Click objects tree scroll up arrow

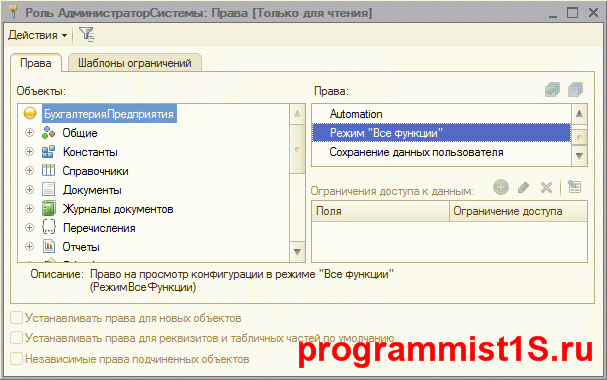pyautogui.click(x=297, y=114)
